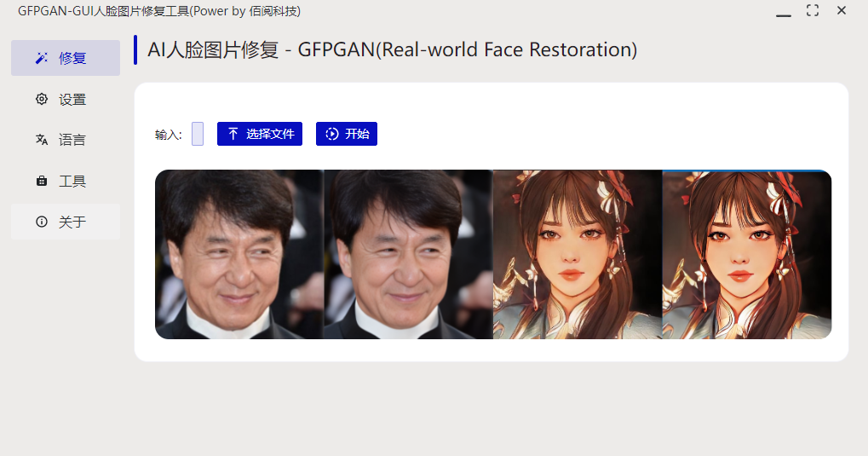Click the 输入: label text
The image size is (868, 456).
169,135
